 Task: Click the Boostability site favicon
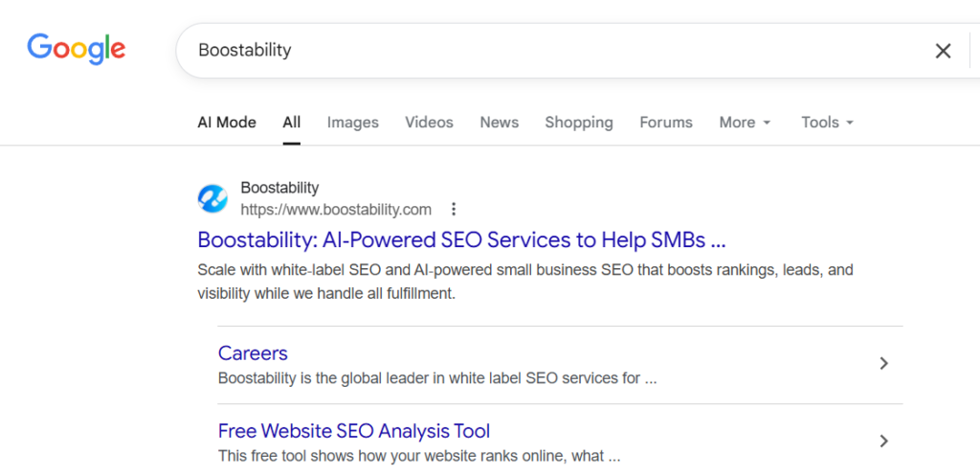[212, 198]
